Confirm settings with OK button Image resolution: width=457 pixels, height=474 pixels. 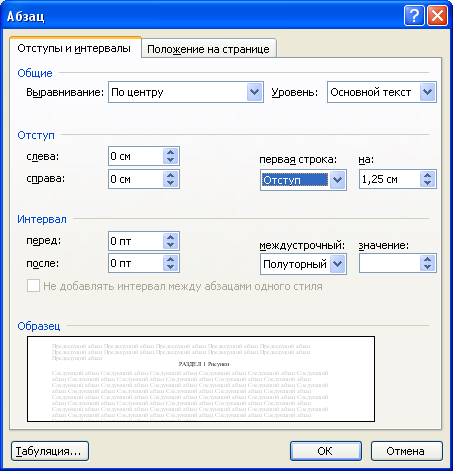[x=325, y=451]
